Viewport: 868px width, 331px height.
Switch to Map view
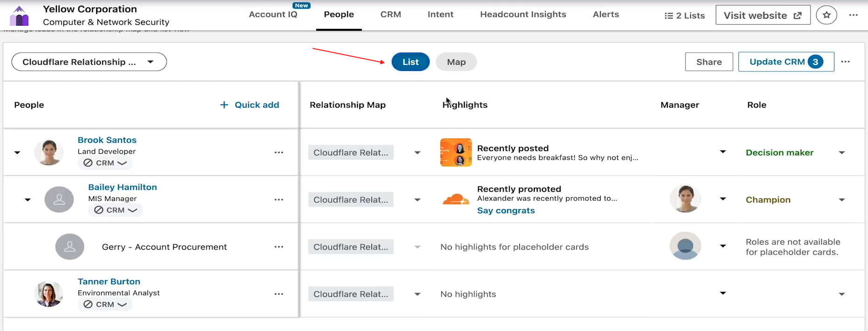[456, 62]
